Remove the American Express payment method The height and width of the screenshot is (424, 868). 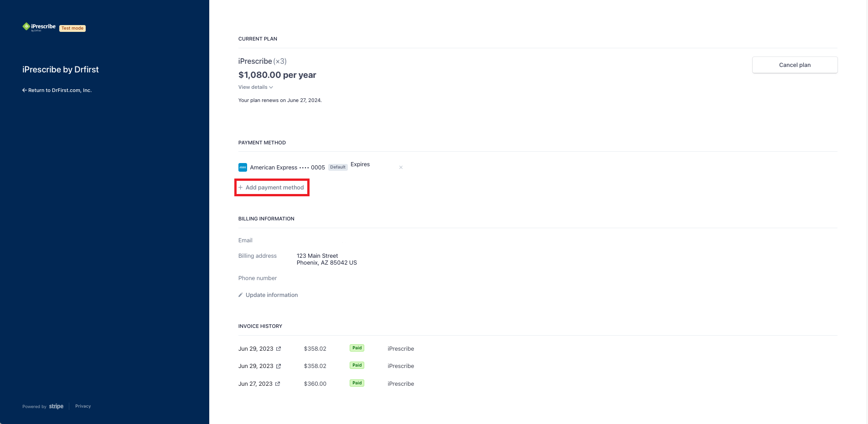(401, 168)
